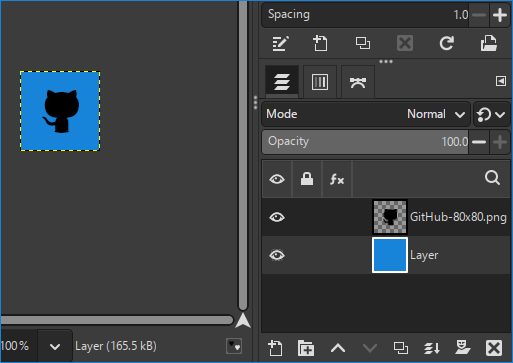This screenshot has width=513, height=363.
Task: Delete the selected layer
Action: click(x=494, y=348)
